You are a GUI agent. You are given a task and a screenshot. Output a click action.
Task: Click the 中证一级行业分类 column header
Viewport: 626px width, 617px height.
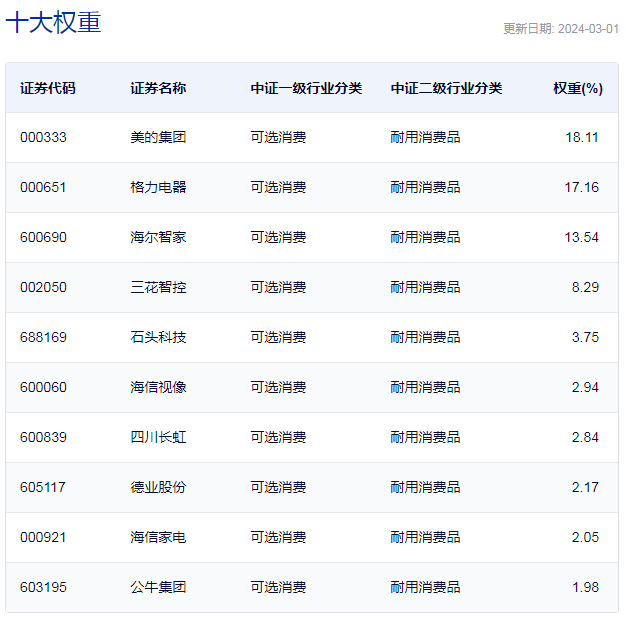[x=306, y=88]
